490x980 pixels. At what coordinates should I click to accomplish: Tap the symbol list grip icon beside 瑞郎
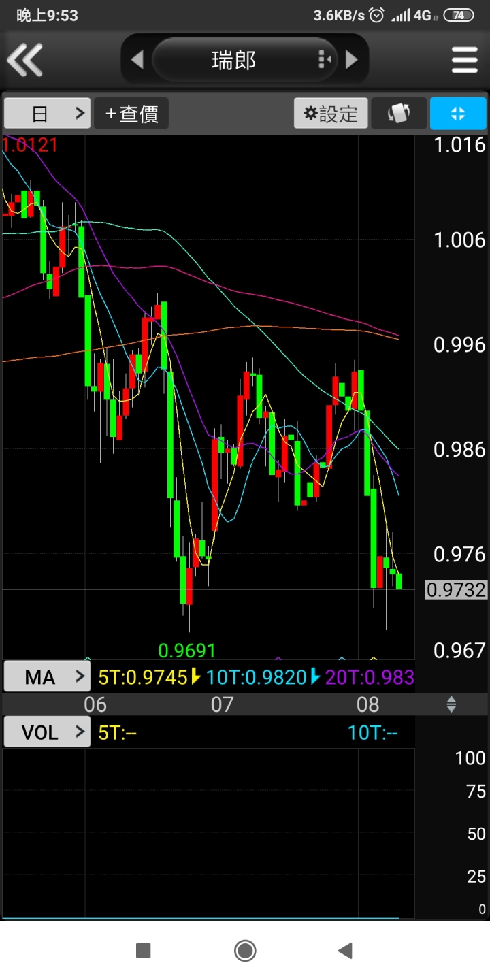[x=324, y=60]
